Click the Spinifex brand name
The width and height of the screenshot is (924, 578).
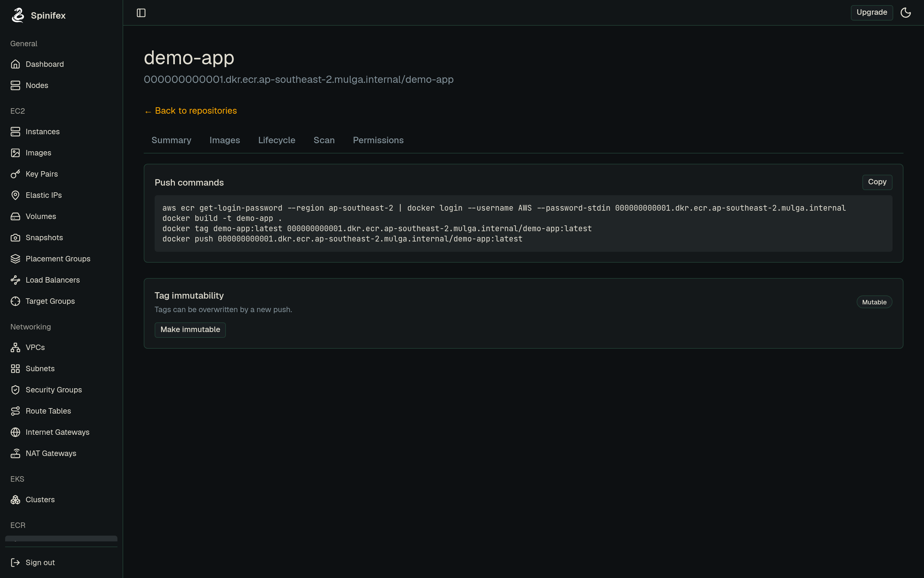pos(48,16)
